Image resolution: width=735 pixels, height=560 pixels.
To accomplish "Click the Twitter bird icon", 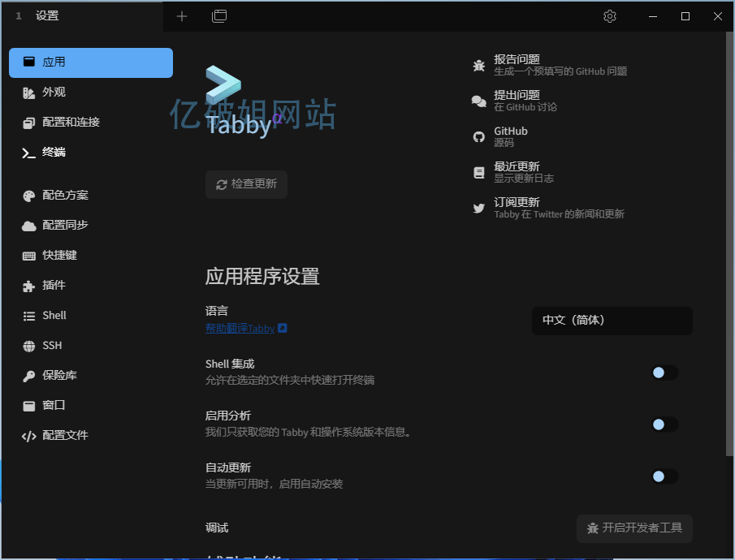I will coord(478,208).
